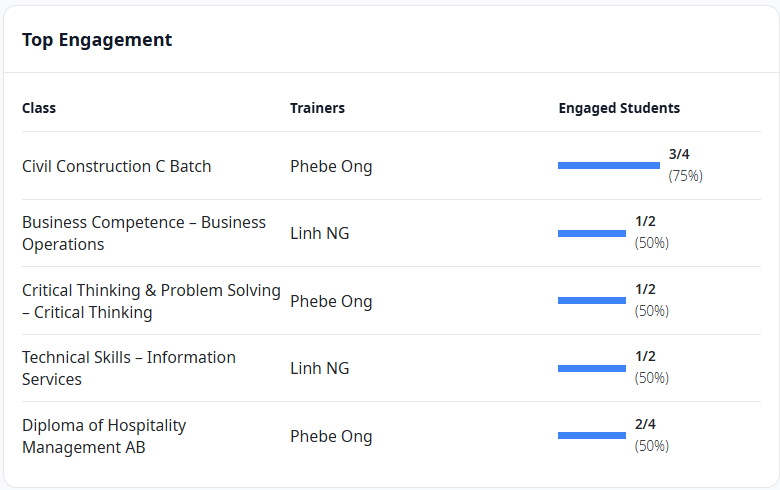The image size is (780, 490).
Task: Open Technical Skills – Information Services class
Action: pyautogui.click(x=129, y=368)
